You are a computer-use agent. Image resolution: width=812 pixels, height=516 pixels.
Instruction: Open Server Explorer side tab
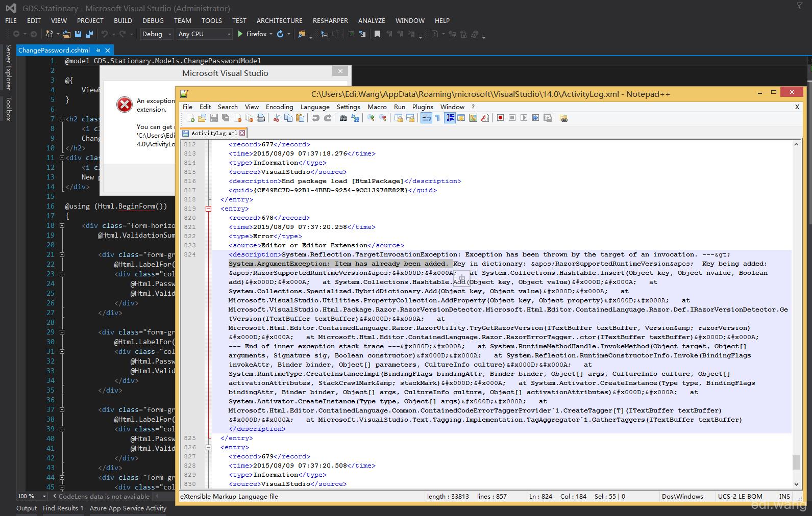8,67
